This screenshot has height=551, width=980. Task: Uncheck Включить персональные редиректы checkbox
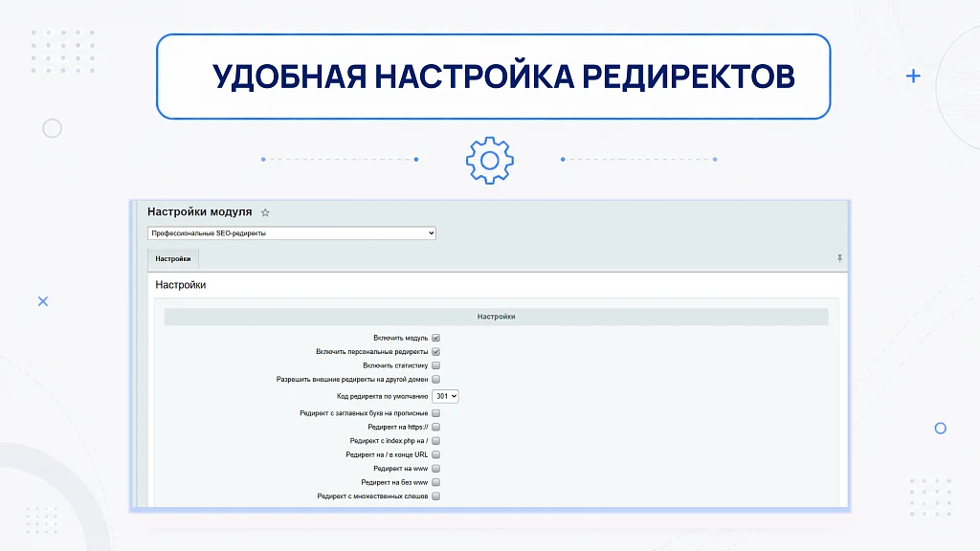click(x=435, y=352)
